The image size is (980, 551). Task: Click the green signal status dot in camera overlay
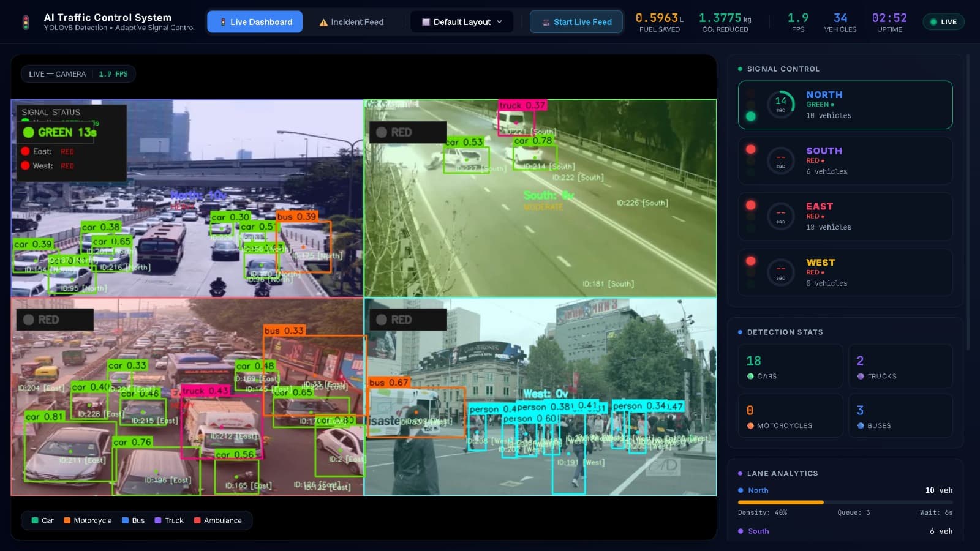point(28,132)
